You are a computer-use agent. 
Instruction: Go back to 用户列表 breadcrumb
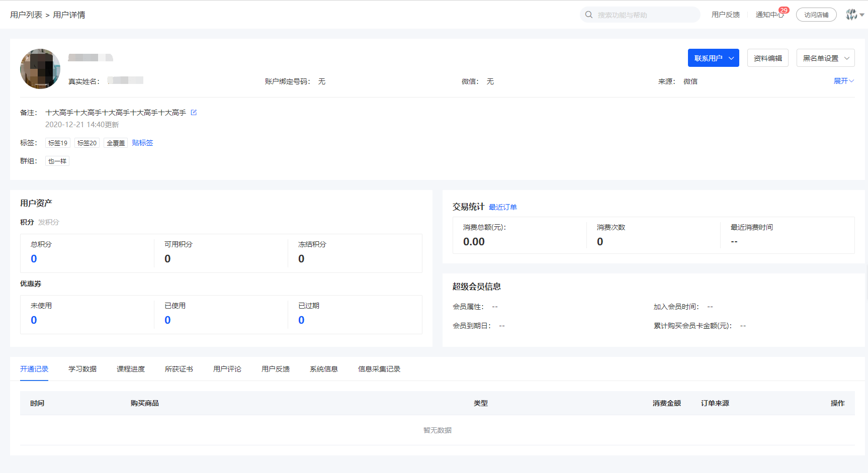click(26, 15)
